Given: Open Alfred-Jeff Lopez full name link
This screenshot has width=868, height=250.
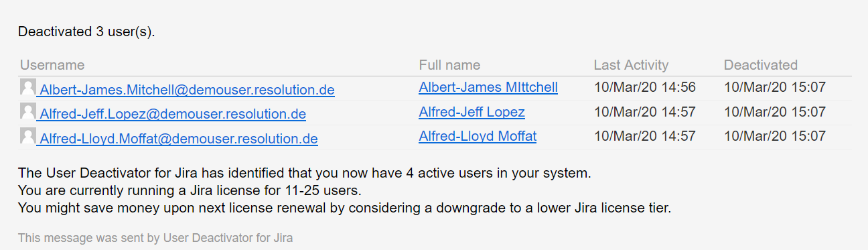Looking at the screenshot, I should tap(472, 112).
